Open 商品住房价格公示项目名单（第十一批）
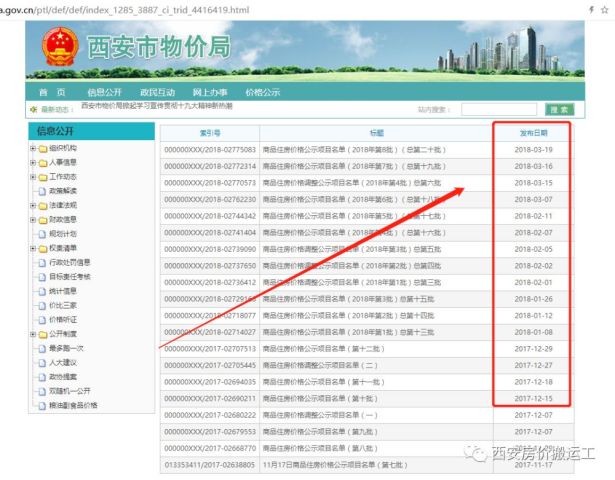 [x=324, y=382]
